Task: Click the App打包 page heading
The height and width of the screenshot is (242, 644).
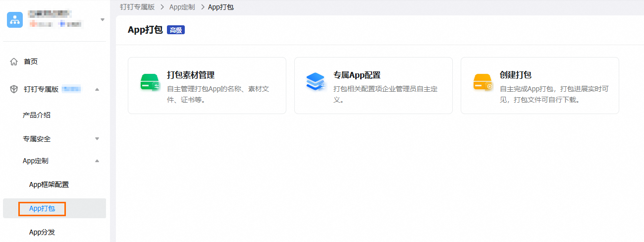Action: point(145,30)
